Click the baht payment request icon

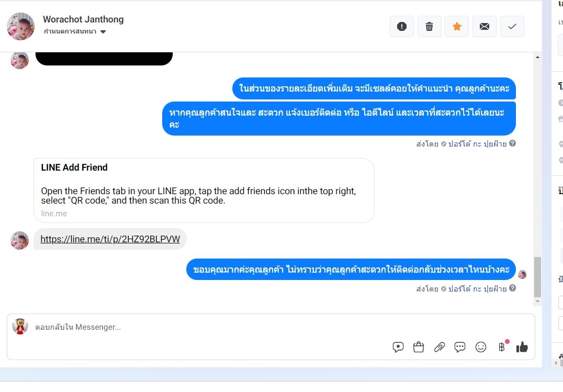pos(502,346)
